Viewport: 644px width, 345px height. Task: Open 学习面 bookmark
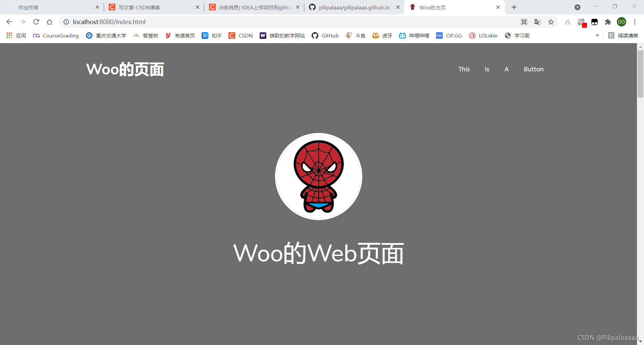coord(517,36)
